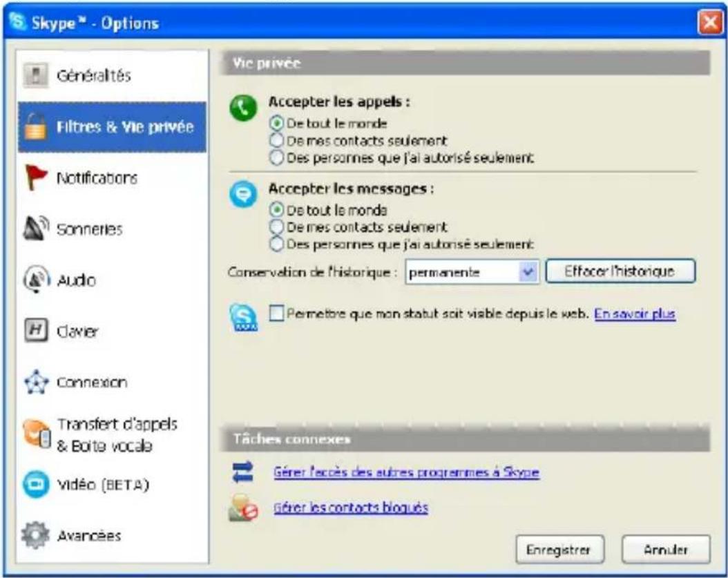Click the 'Accepter les appels :' heading
Viewport: 728px width, 578px height.
coord(339,102)
